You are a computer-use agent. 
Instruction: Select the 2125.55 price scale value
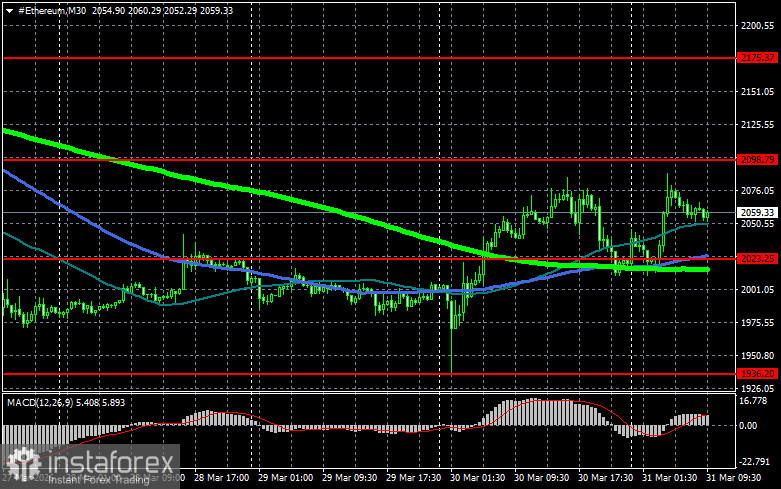[758, 124]
